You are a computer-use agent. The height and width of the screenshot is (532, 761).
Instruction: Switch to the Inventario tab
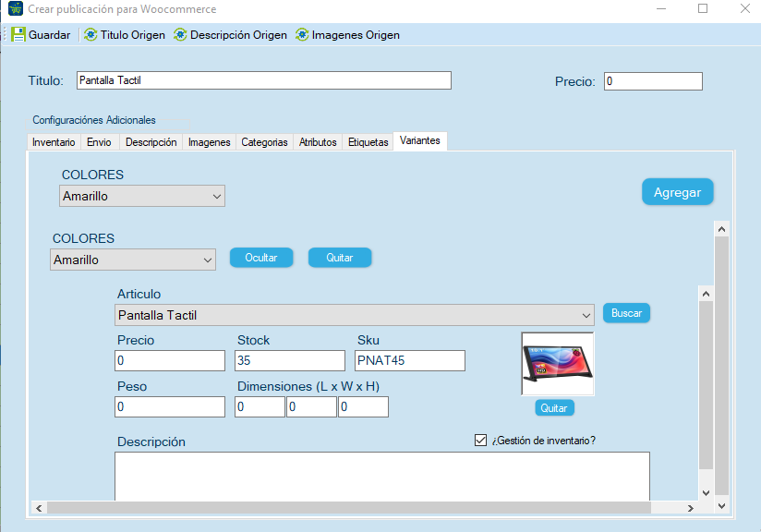[54, 142]
